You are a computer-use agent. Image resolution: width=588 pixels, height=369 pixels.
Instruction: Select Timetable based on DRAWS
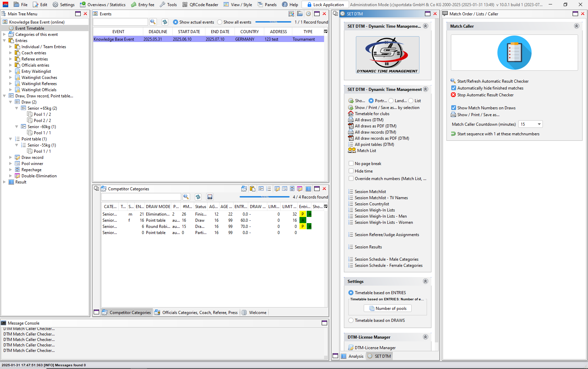point(351,320)
